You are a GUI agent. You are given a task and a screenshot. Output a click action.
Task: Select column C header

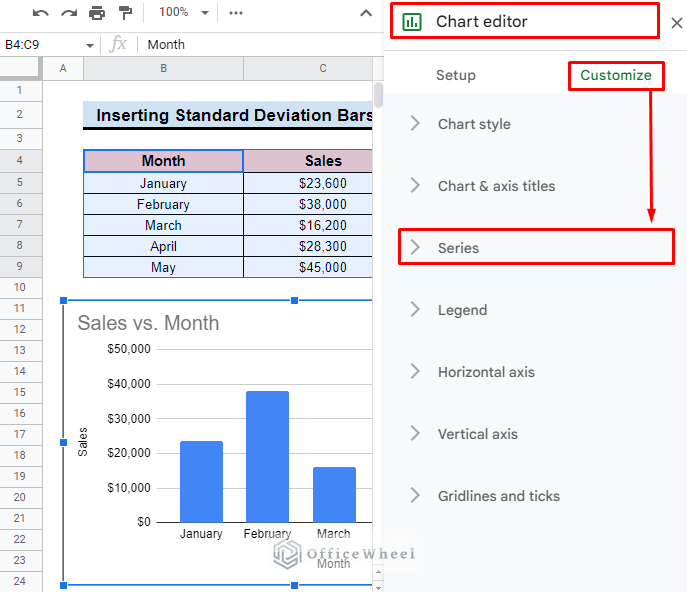pyautogui.click(x=308, y=68)
